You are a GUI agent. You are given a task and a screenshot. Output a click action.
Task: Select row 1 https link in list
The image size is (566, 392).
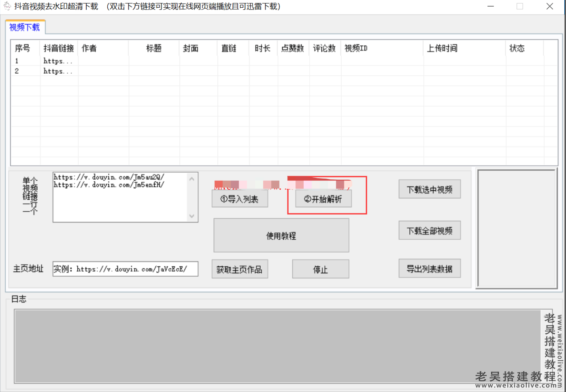coord(58,61)
